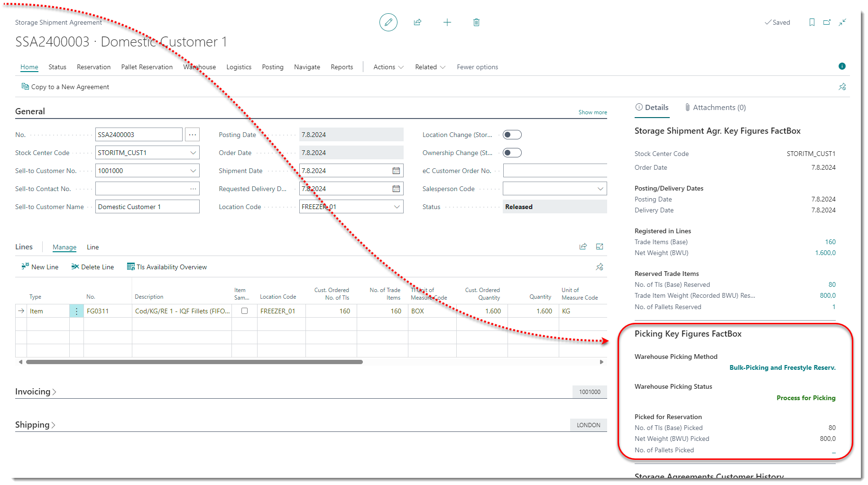Toggle Ownership Change switch
Image resolution: width=868 pixels, height=485 pixels.
512,153
